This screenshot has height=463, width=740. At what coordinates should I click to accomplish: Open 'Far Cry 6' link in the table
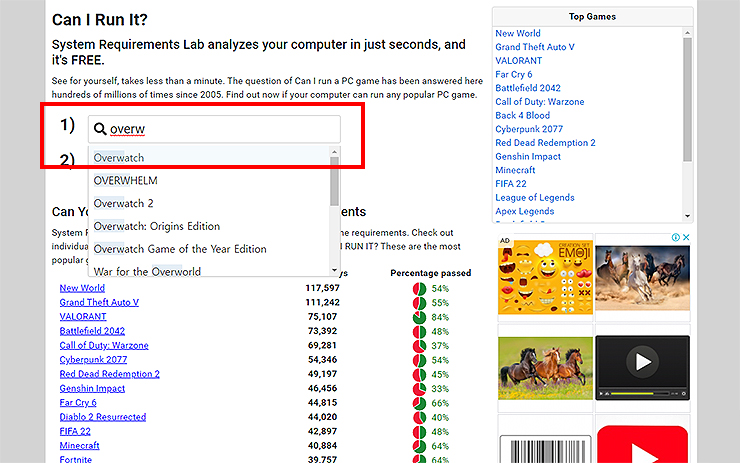78,403
